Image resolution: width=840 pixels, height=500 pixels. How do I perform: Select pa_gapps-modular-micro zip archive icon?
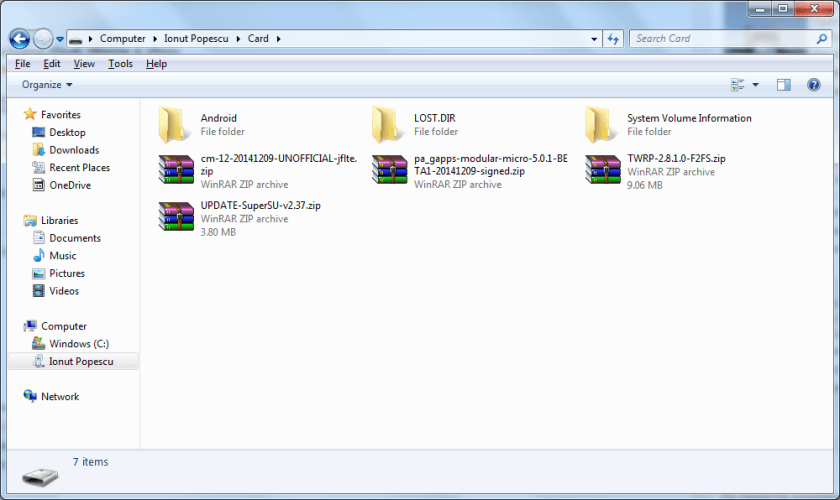389,169
